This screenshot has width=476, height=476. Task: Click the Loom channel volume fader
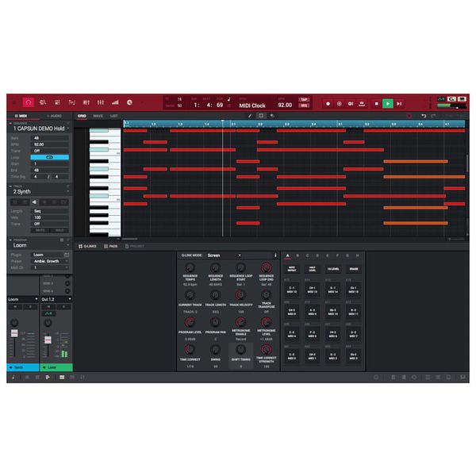(48, 340)
